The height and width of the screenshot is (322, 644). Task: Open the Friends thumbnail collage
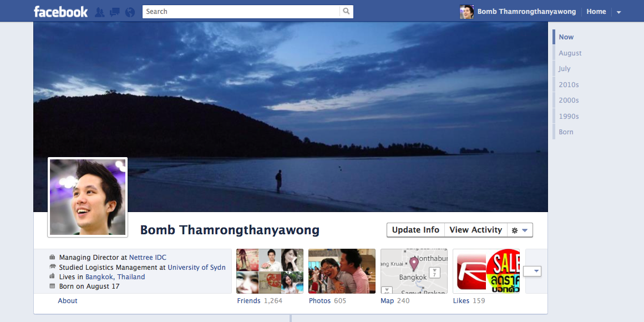[x=270, y=271]
